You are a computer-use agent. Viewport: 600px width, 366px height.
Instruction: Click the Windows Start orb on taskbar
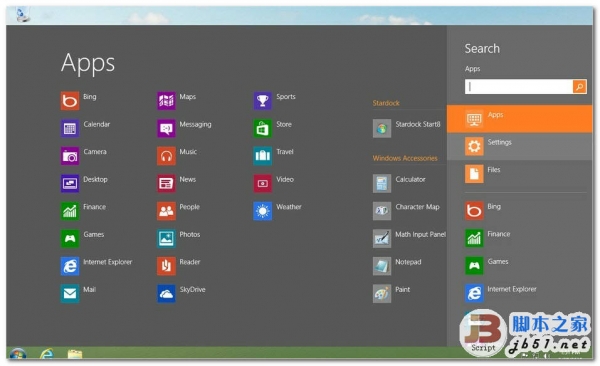point(17,354)
